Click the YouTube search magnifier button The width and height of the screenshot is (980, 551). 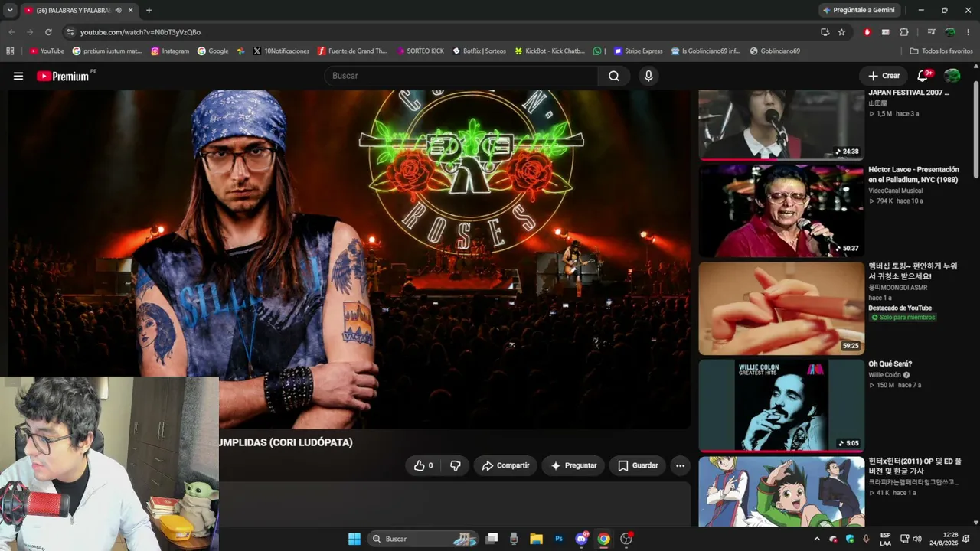click(614, 76)
